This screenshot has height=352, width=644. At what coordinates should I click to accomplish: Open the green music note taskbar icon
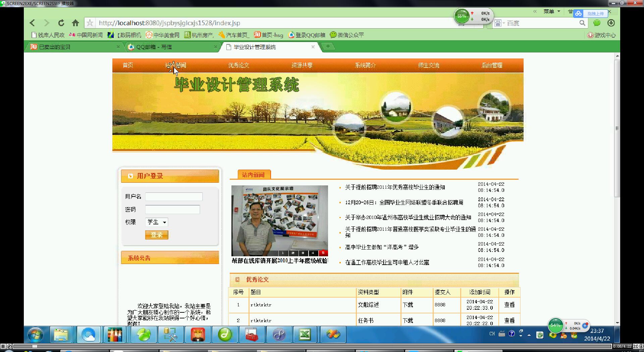(x=225, y=335)
